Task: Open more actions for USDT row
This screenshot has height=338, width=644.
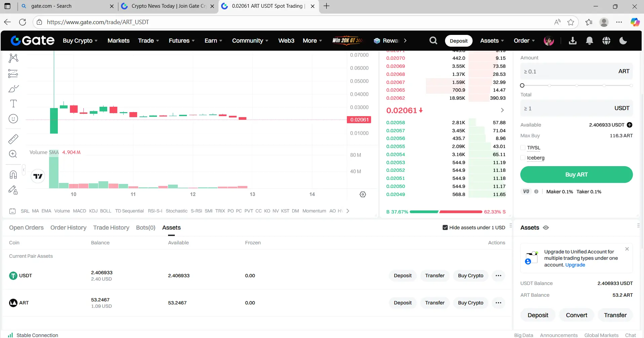Action: (498, 276)
